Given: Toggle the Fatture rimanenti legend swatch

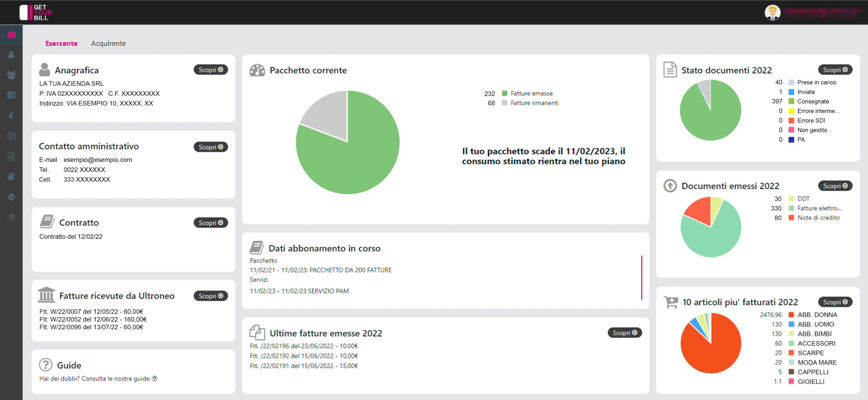Looking at the screenshot, I should coord(505,103).
